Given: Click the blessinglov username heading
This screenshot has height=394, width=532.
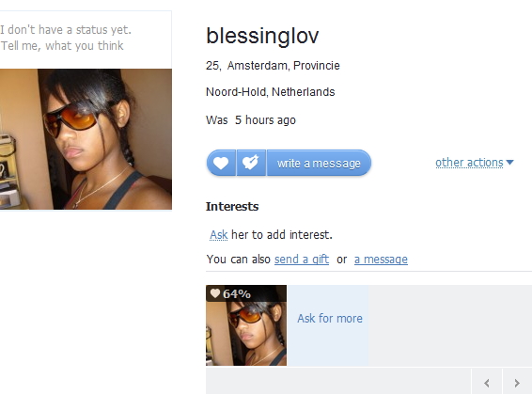Looking at the screenshot, I should (x=262, y=36).
